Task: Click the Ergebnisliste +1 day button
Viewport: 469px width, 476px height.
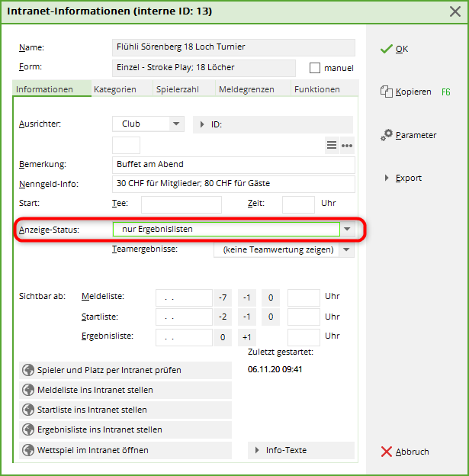Action: tap(246, 337)
